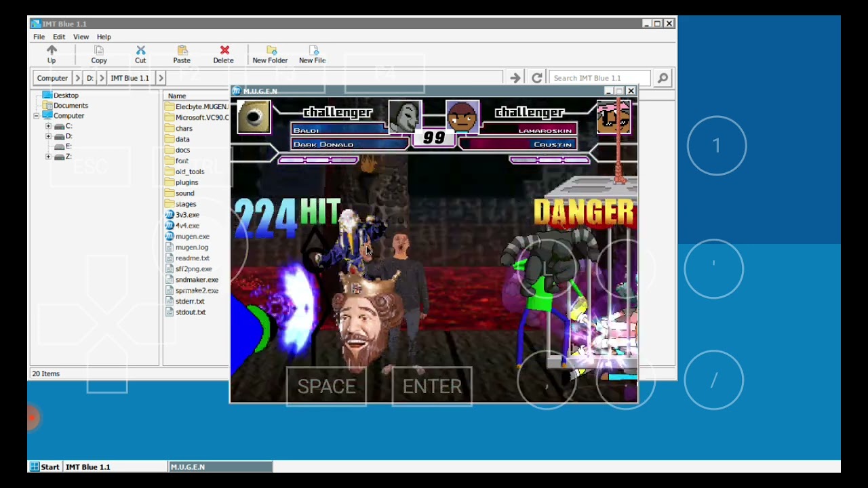
Task: Select the 3v3.exe file
Action: coord(182,215)
